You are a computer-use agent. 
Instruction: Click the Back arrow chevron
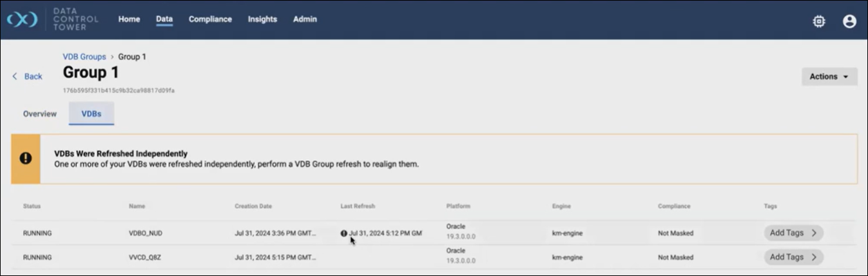tap(15, 77)
